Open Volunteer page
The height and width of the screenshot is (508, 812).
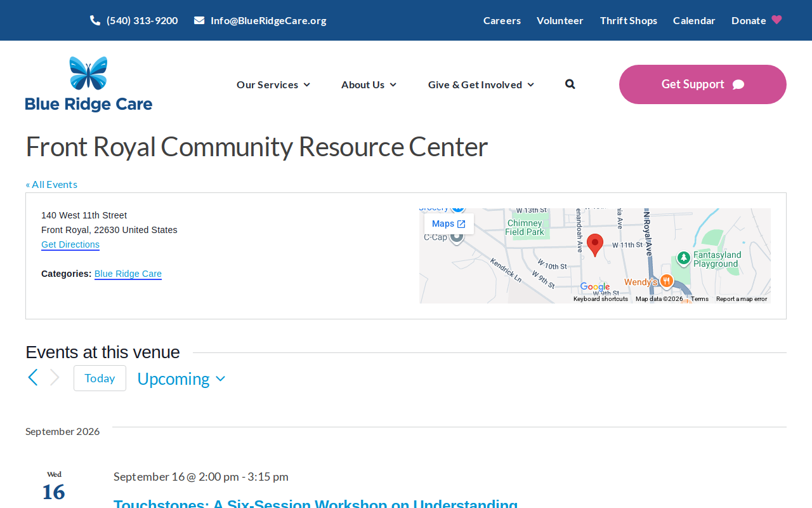560,20
